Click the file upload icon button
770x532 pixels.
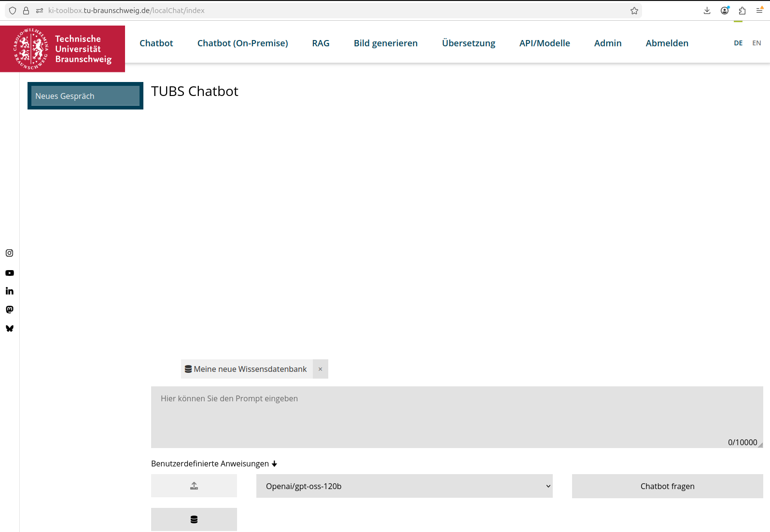(x=194, y=486)
